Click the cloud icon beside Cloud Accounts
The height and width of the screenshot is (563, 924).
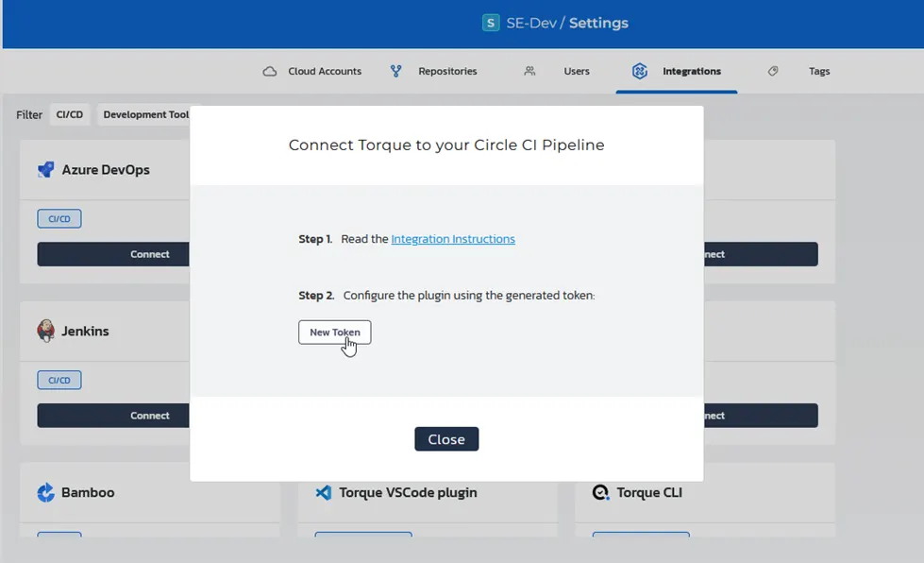coord(269,70)
